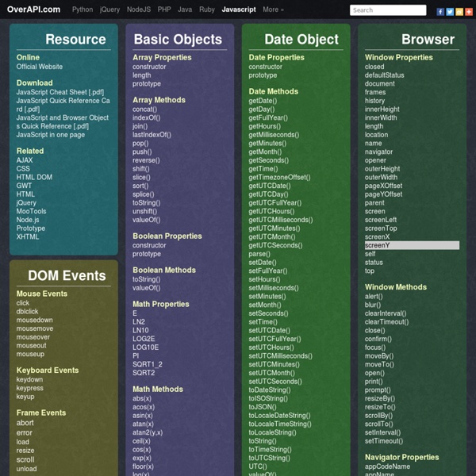Viewport: 476px width, 476px height.
Task: Click the CSS related link
Action: [23, 168]
